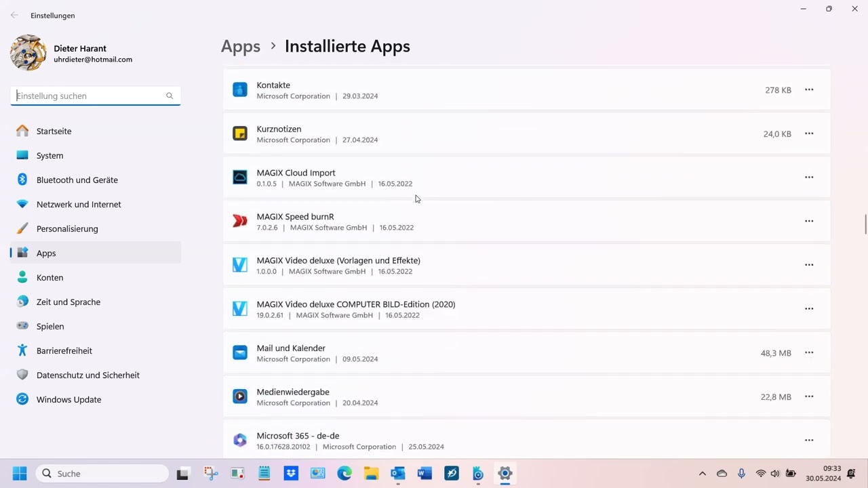Click the Kurznotizen app icon
868x488 pixels.
coord(240,134)
